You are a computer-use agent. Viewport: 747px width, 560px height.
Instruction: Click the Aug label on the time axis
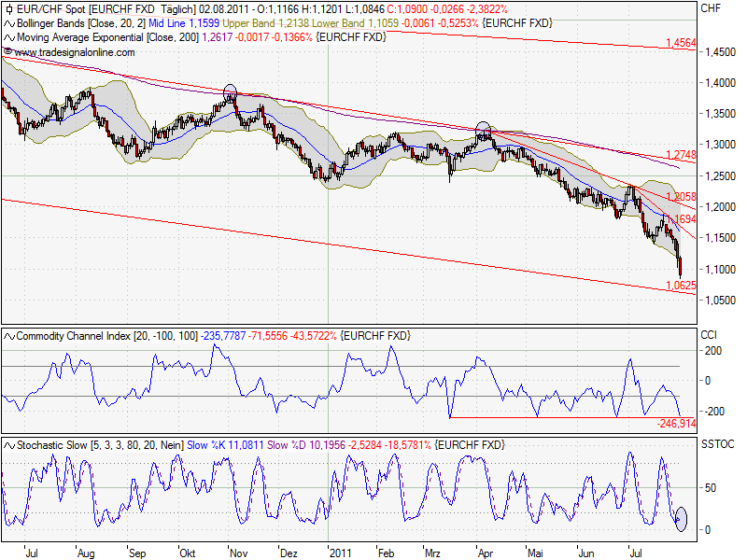(86, 553)
